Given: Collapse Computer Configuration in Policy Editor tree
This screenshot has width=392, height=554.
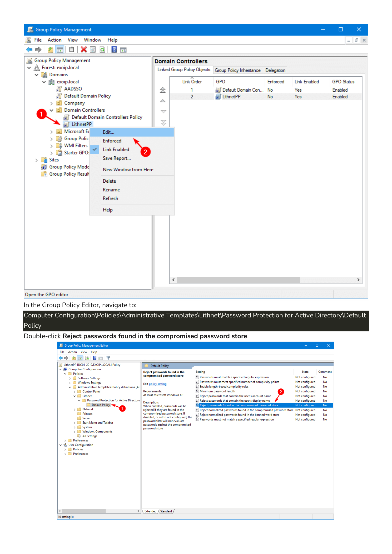Looking at the screenshot, I should (x=61, y=369).
